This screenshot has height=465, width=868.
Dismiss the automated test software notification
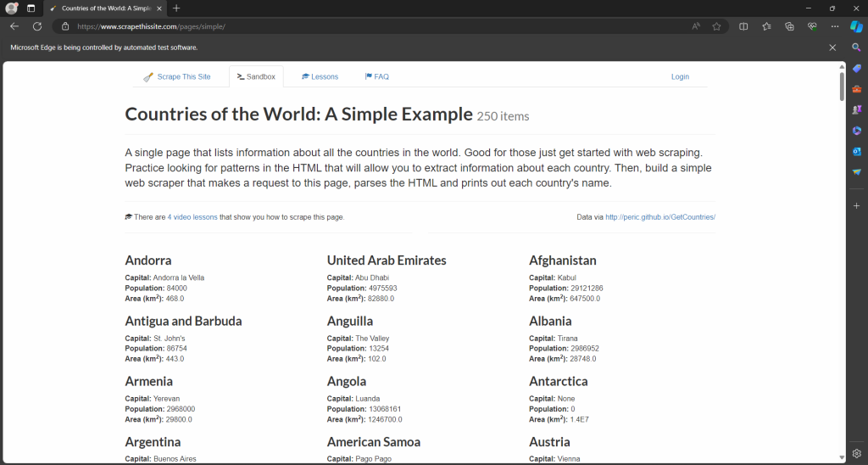click(x=832, y=48)
